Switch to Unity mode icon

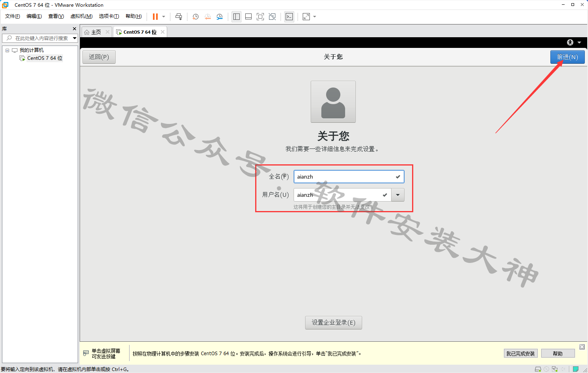(272, 17)
